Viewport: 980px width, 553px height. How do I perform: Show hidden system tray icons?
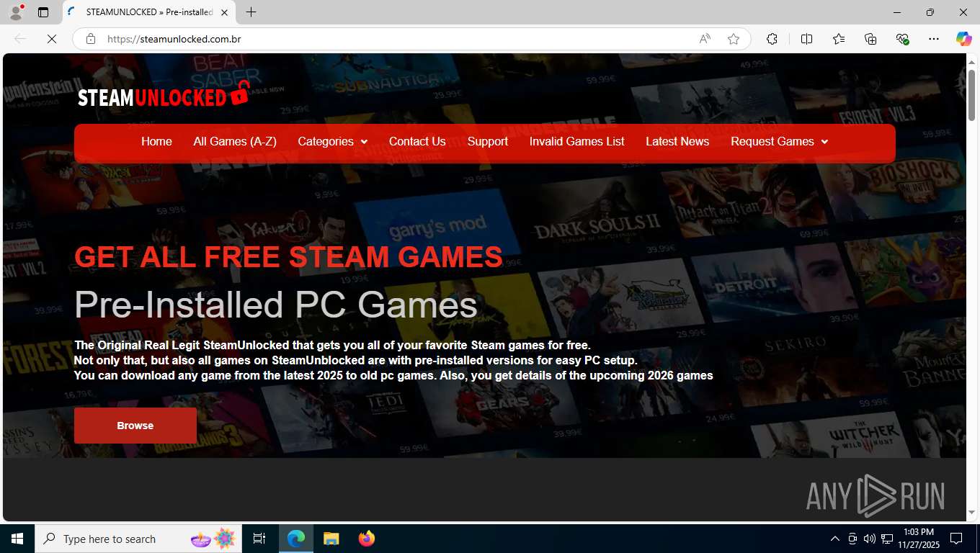pyautogui.click(x=835, y=539)
